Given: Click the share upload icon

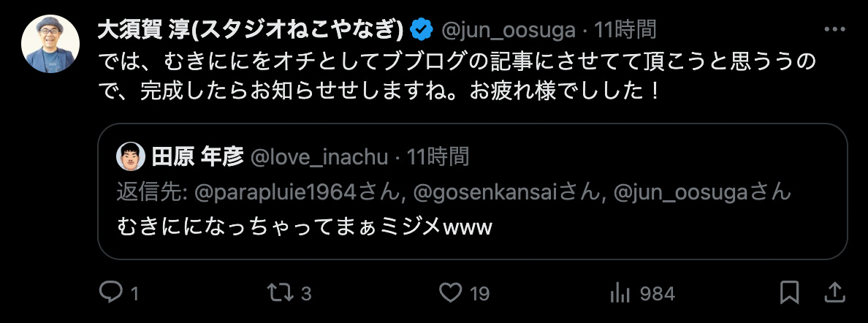Looking at the screenshot, I should (832, 293).
